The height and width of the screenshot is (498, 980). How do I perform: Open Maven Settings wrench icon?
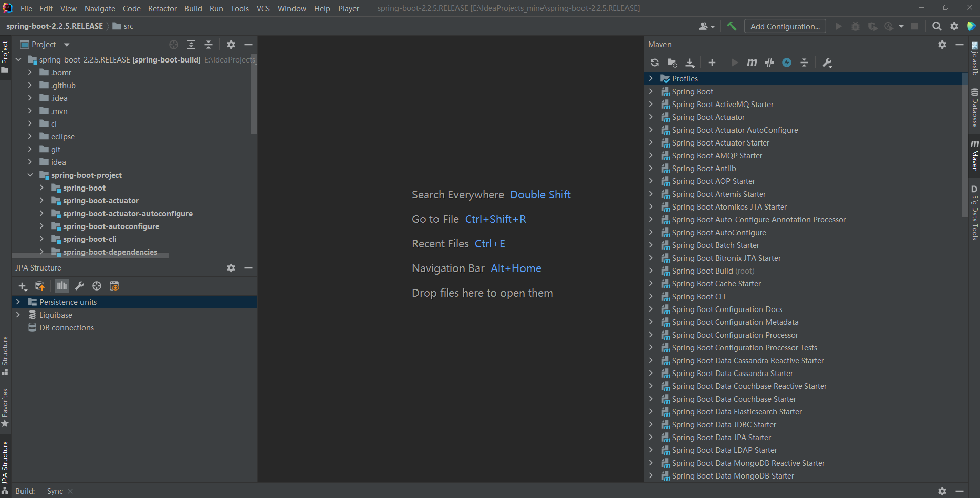tap(827, 63)
